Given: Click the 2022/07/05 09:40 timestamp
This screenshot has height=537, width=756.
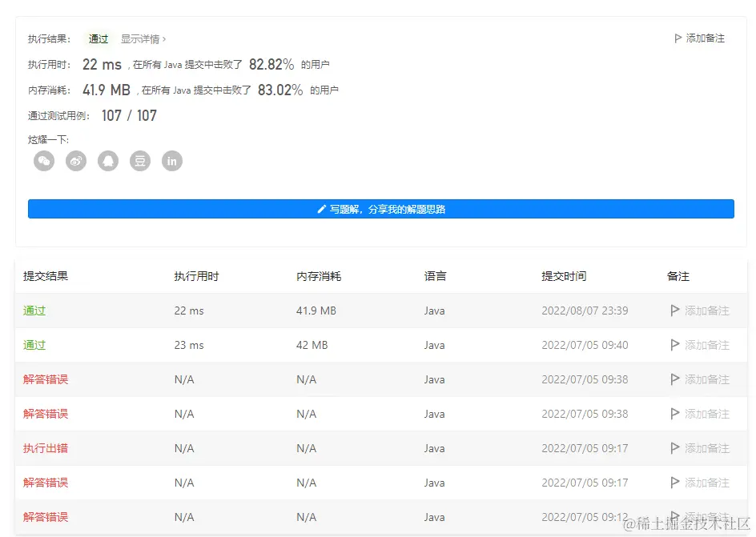Looking at the screenshot, I should pyautogui.click(x=585, y=345).
